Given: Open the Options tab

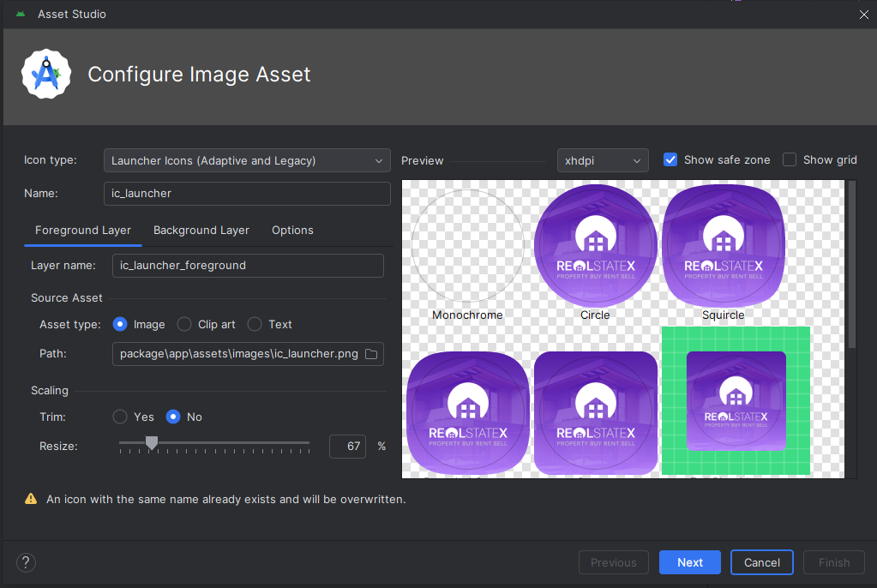Looking at the screenshot, I should [292, 230].
